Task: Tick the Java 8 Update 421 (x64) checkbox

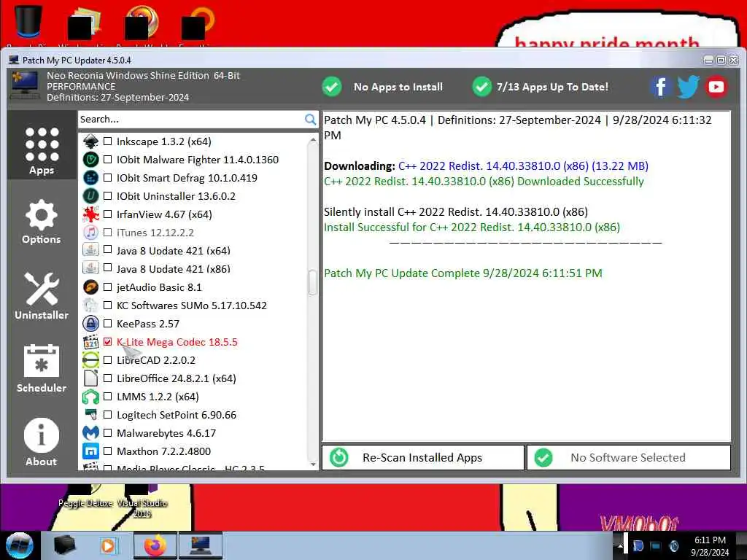Action: coord(108,251)
